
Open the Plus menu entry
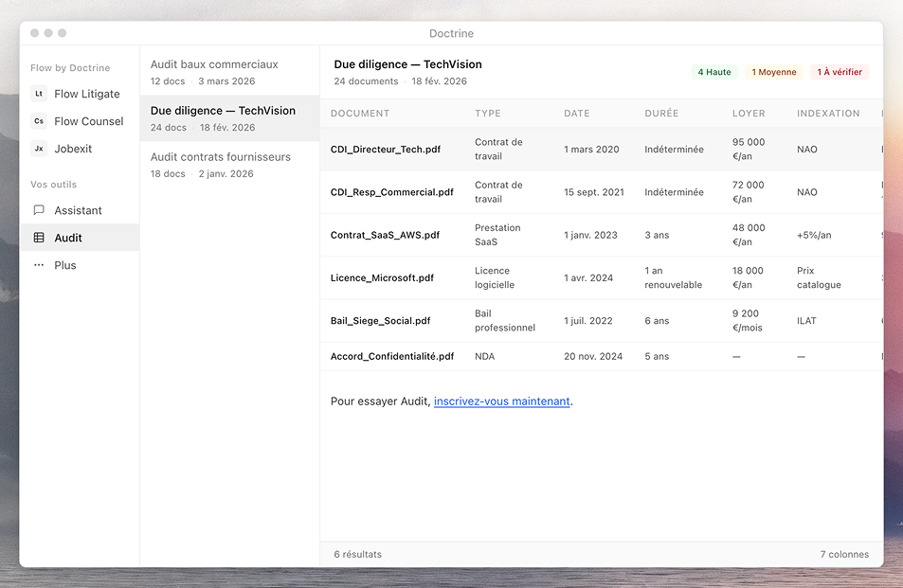point(80,265)
